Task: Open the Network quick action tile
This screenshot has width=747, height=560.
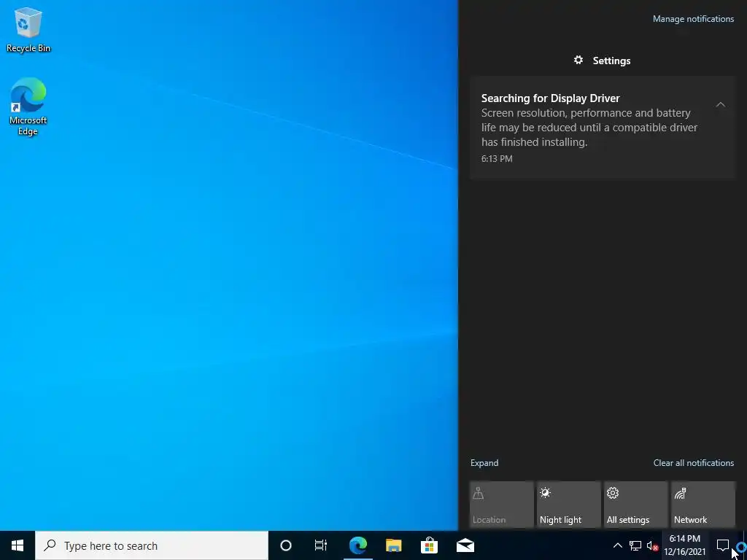Action: coord(703,505)
